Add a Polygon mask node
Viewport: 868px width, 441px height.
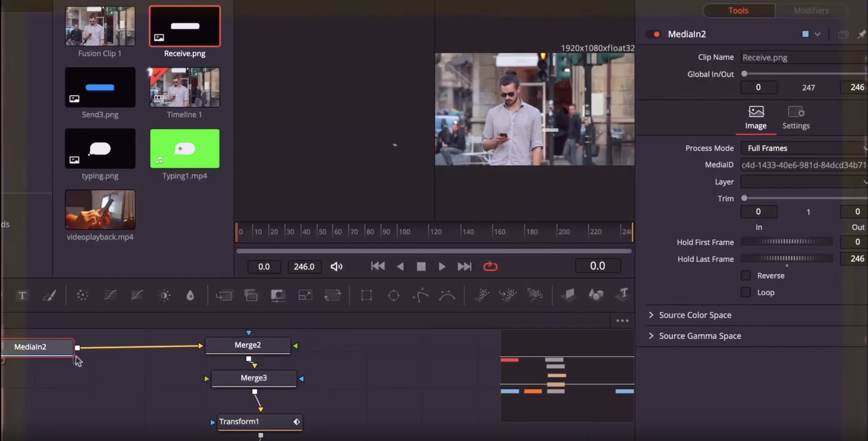click(x=421, y=295)
